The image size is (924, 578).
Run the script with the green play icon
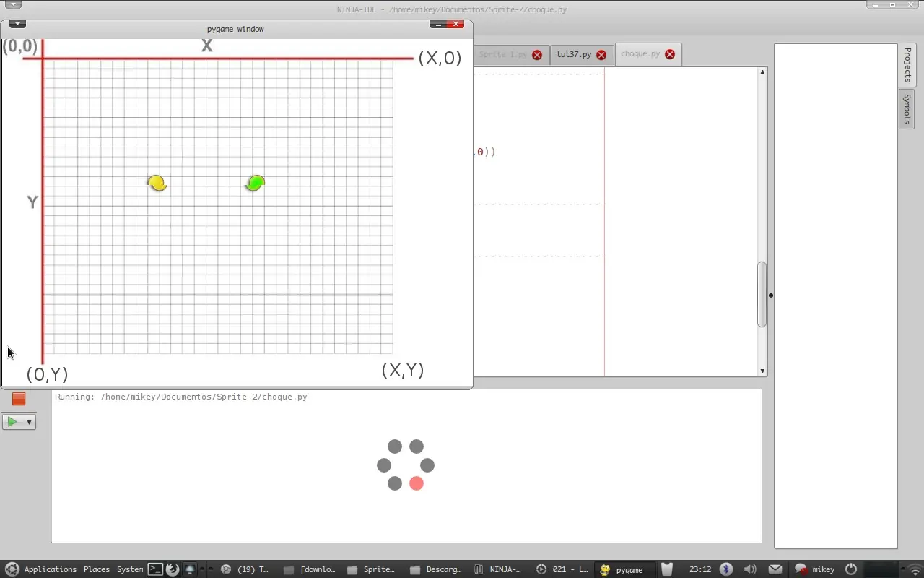(x=14, y=421)
